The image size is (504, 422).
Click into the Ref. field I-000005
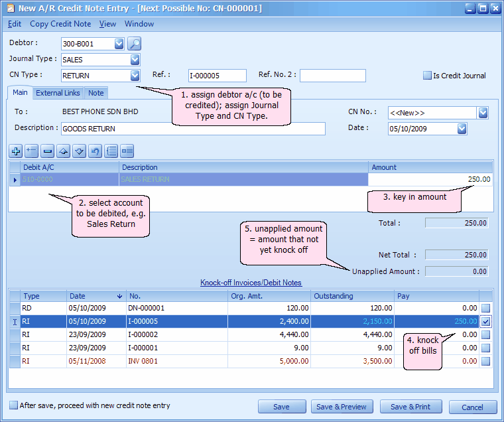(218, 76)
